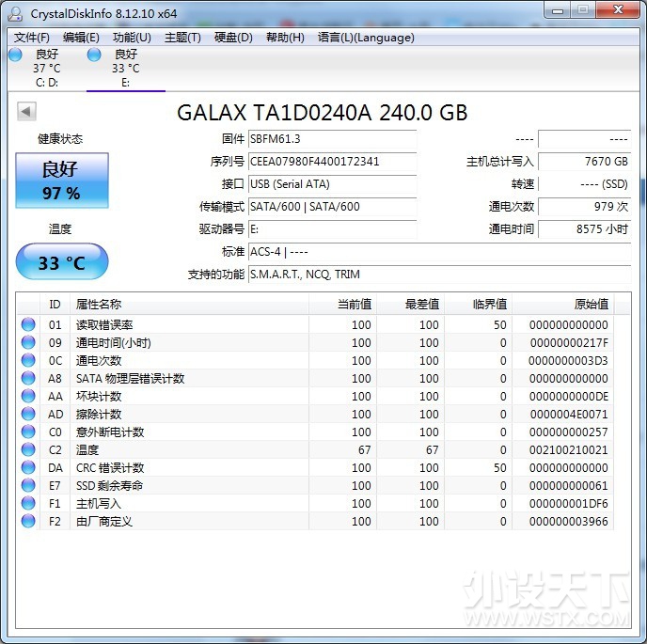Click the 属性名称 column header
This screenshot has width=647, height=644.
[x=189, y=305]
